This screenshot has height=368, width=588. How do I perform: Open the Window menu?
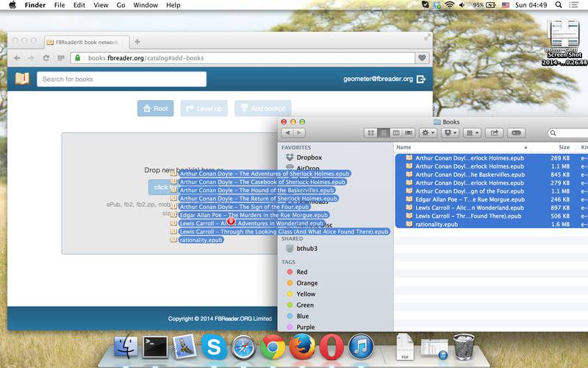146,5
